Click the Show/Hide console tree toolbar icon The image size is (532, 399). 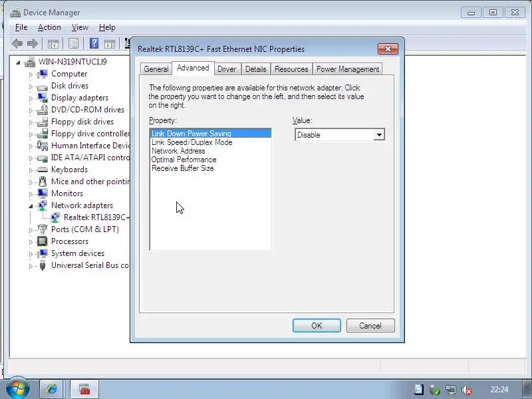[x=53, y=44]
